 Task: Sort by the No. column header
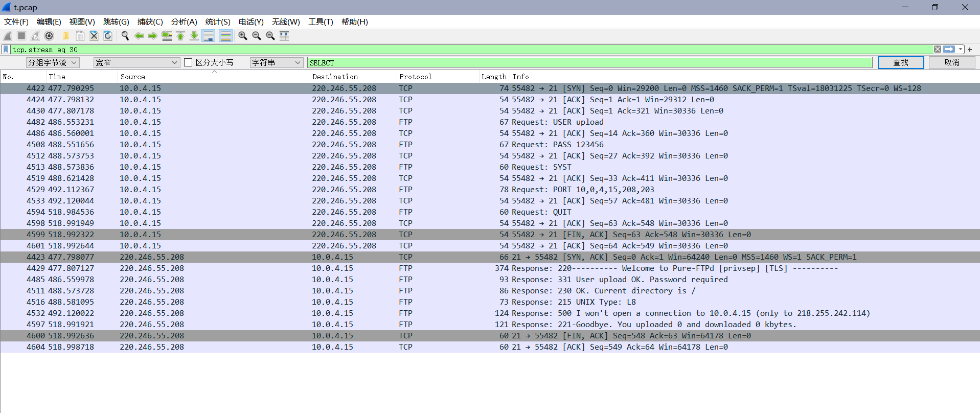23,77
